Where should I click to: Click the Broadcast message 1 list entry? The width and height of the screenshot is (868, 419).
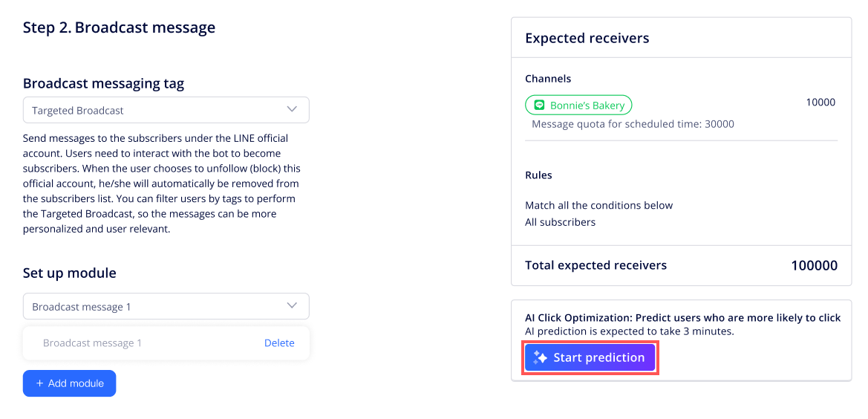92,343
